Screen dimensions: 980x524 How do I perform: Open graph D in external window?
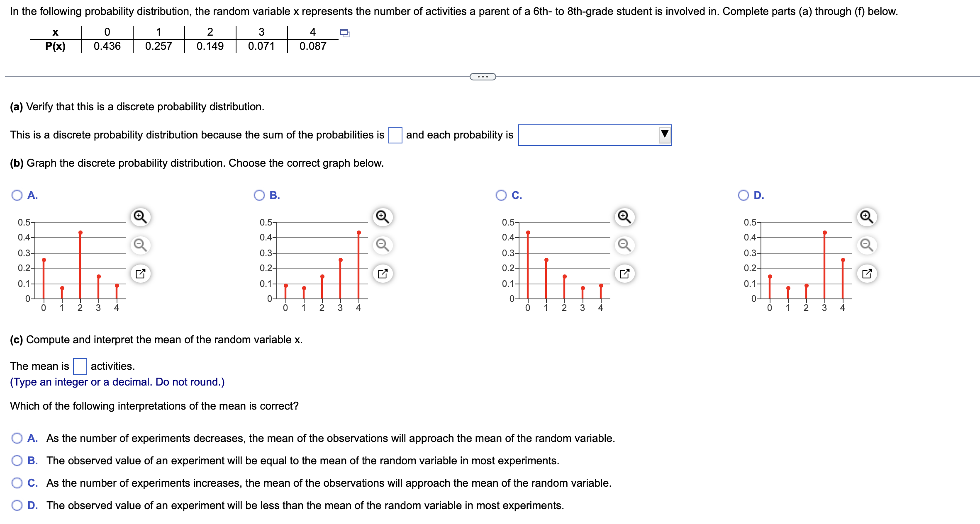tap(867, 273)
